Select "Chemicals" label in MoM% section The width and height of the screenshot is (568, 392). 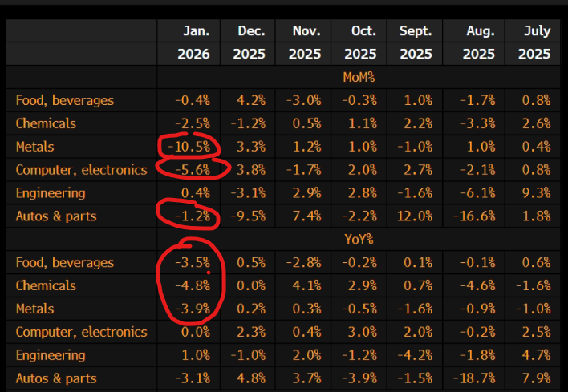[x=46, y=123]
